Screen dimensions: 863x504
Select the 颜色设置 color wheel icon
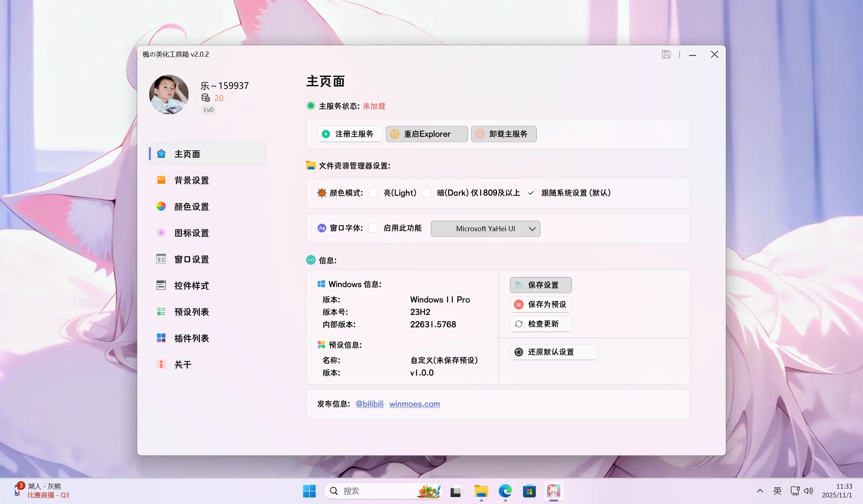click(x=161, y=206)
